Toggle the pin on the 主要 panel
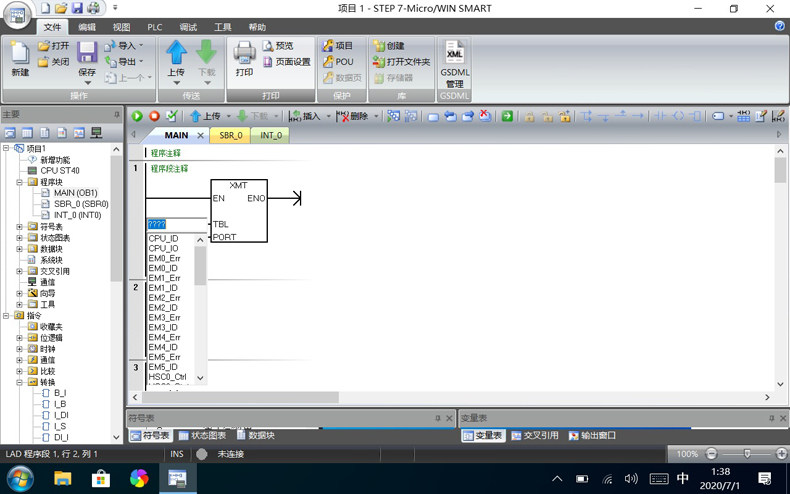This screenshot has height=494, width=790. [116, 114]
